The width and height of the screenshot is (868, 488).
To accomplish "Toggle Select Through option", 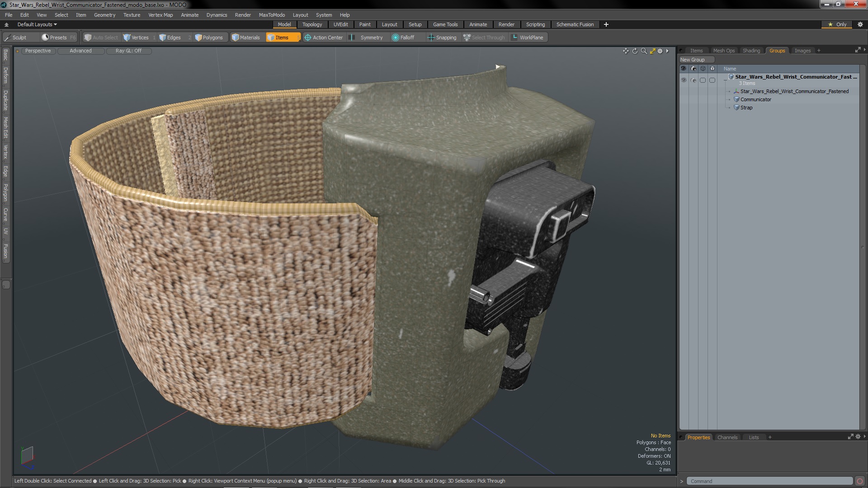I will 484,38.
